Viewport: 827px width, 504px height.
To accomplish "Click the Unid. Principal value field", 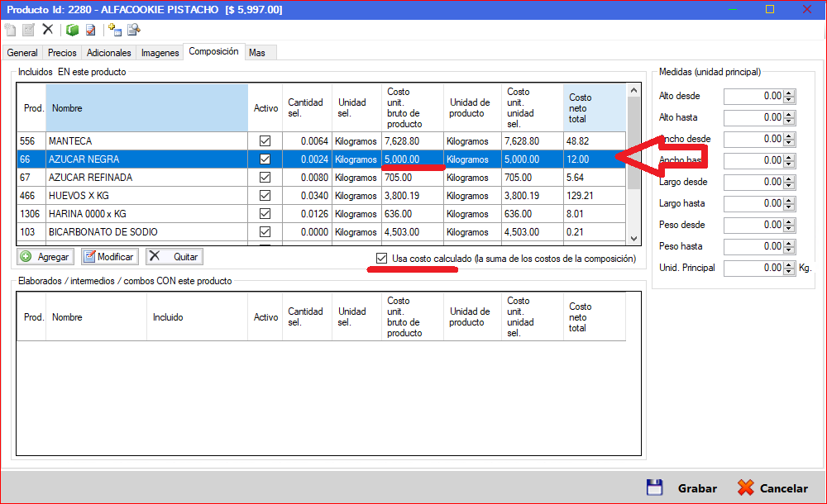I will point(753,269).
